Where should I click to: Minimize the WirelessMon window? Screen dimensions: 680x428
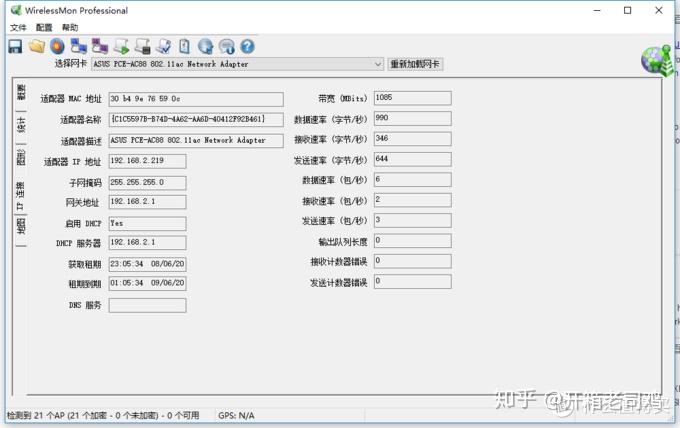click(597, 10)
